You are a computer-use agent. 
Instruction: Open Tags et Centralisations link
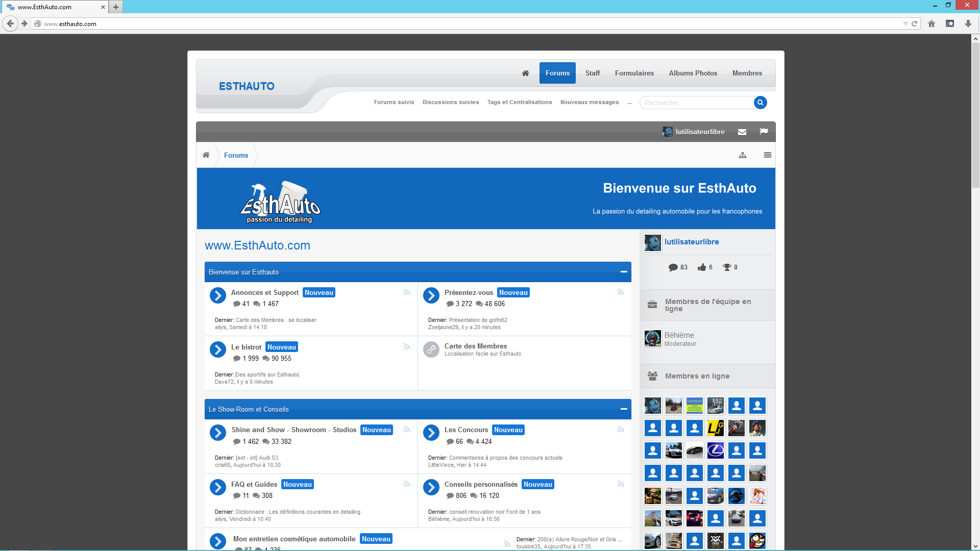click(x=520, y=102)
